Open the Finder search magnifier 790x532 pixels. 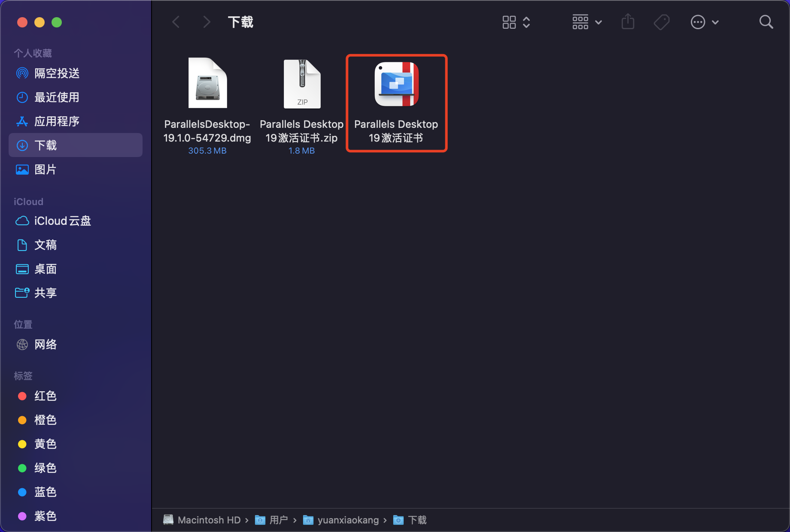766,22
